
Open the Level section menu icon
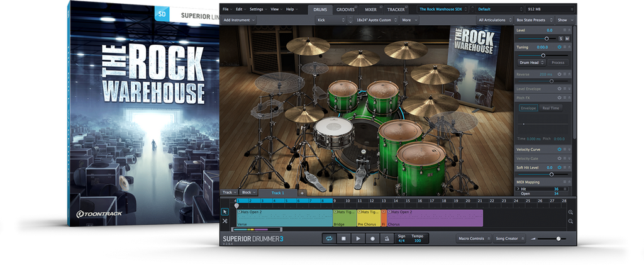pos(564,30)
